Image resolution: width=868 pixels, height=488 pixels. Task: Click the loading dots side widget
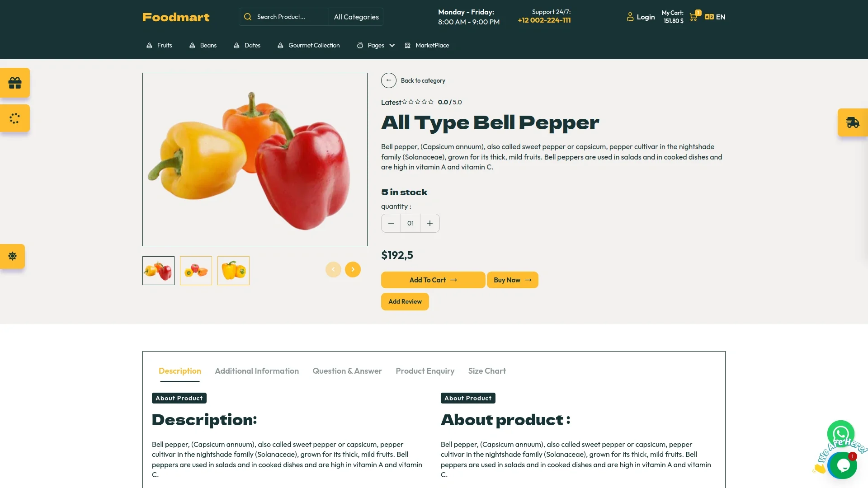click(15, 118)
